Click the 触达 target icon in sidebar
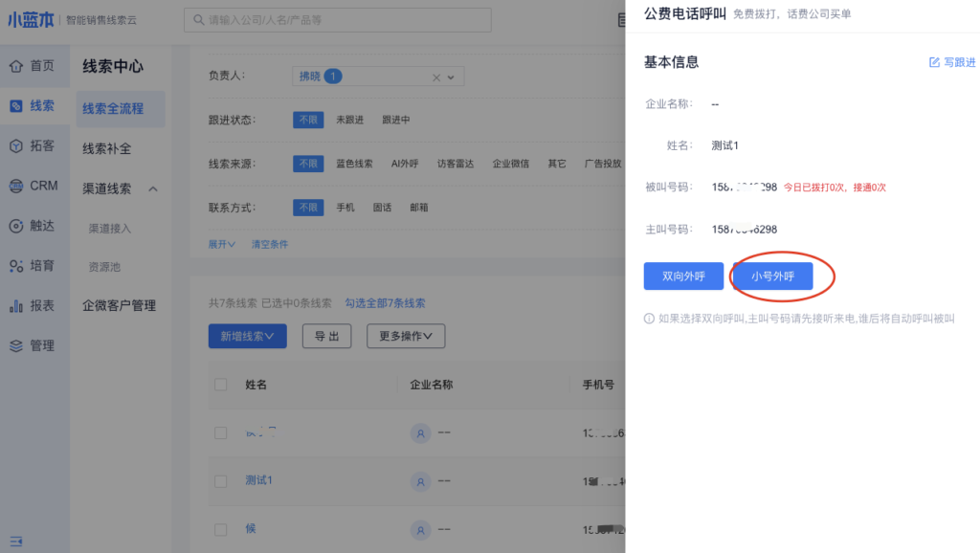980x553 pixels. pos(16,226)
